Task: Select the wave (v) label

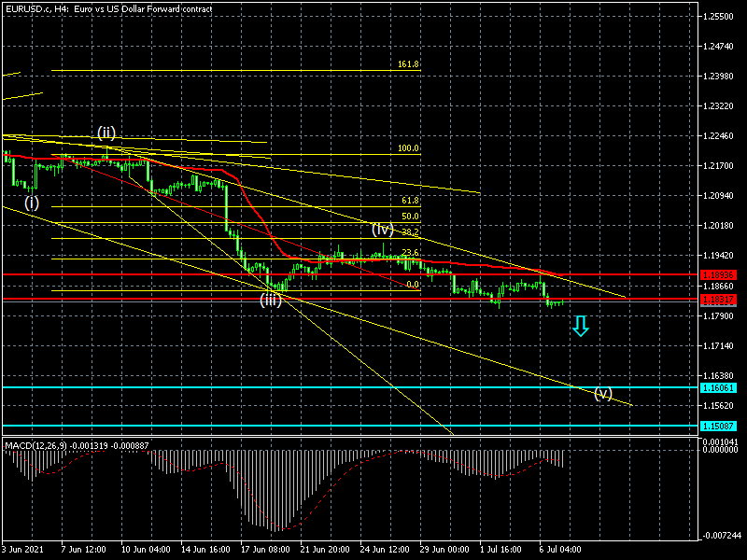Action: 603,393
